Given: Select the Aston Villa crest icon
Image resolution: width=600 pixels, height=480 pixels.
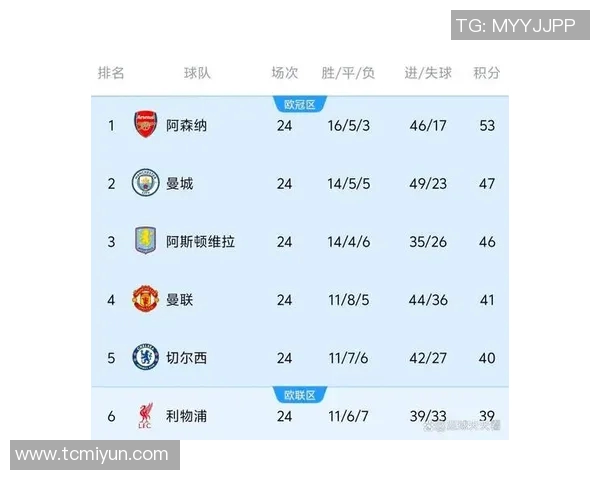Looking at the screenshot, I should [146, 241].
